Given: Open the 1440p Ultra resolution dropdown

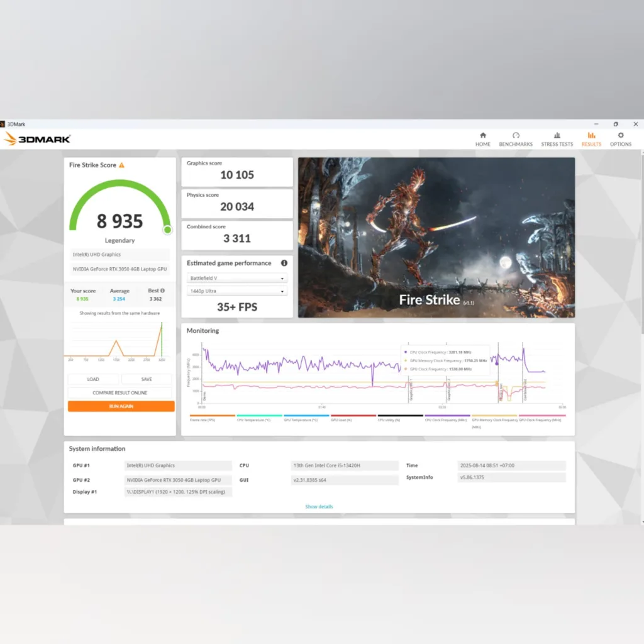Looking at the screenshot, I should [237, 291].
